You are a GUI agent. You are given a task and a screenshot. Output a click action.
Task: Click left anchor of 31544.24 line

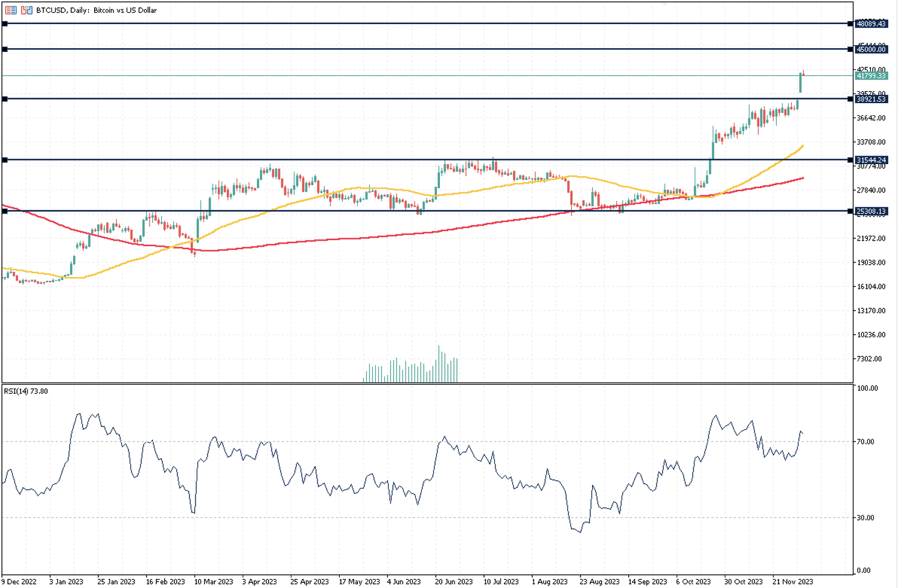(x=5, y=160)
